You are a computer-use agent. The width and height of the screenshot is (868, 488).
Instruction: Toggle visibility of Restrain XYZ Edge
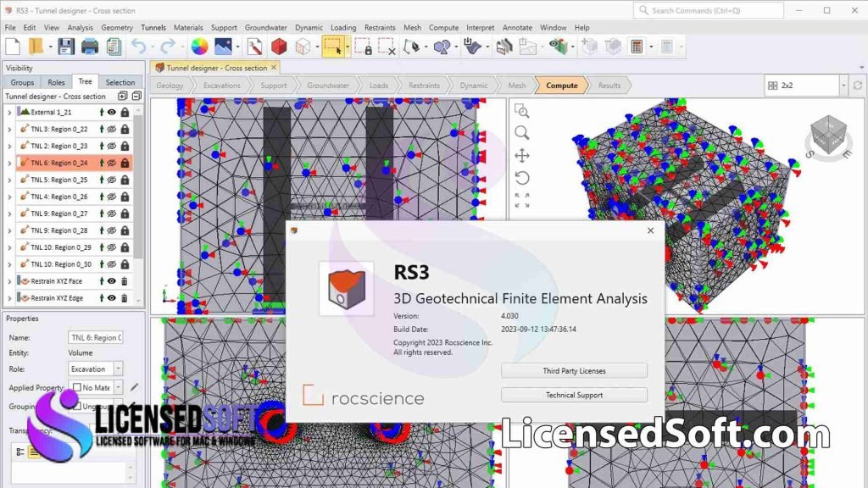tap(112, 298)
